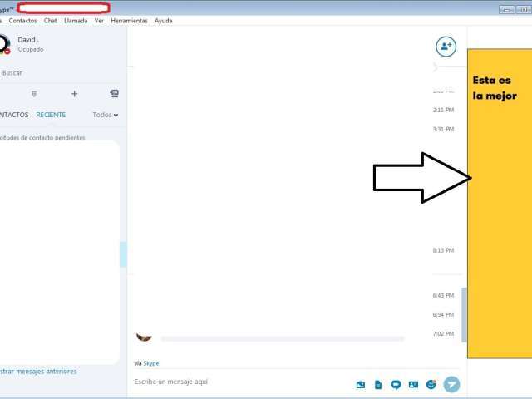Image resolution: width=532 pixels, height=399 pixels.
Task: Click the video message icon
Action: 396,385
